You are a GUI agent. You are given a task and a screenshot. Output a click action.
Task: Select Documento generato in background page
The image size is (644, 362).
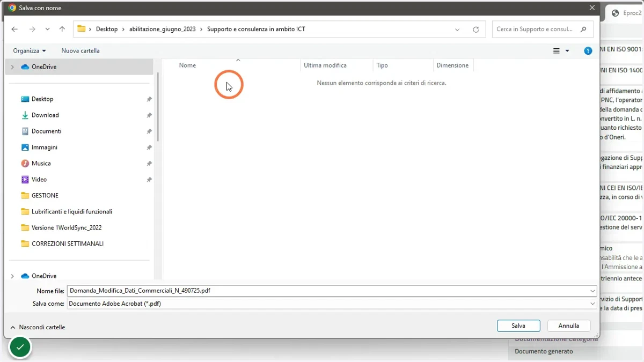[x=544, y=352]
